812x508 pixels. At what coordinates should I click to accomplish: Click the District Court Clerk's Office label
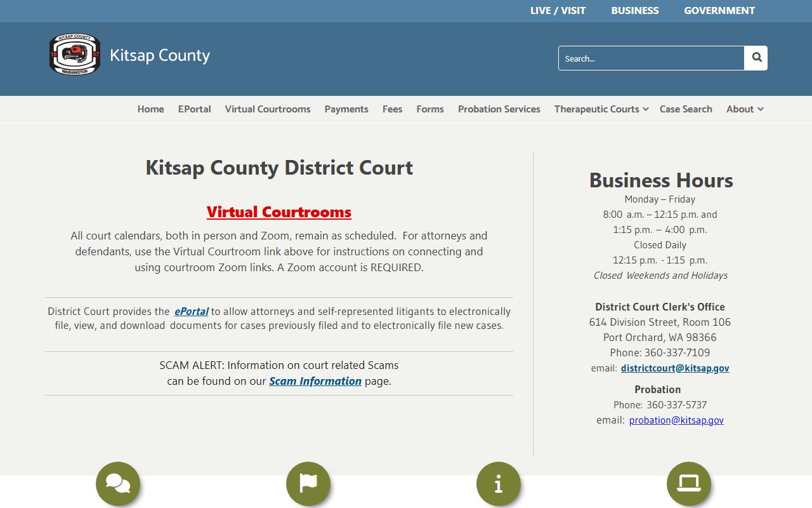(660, 307)
